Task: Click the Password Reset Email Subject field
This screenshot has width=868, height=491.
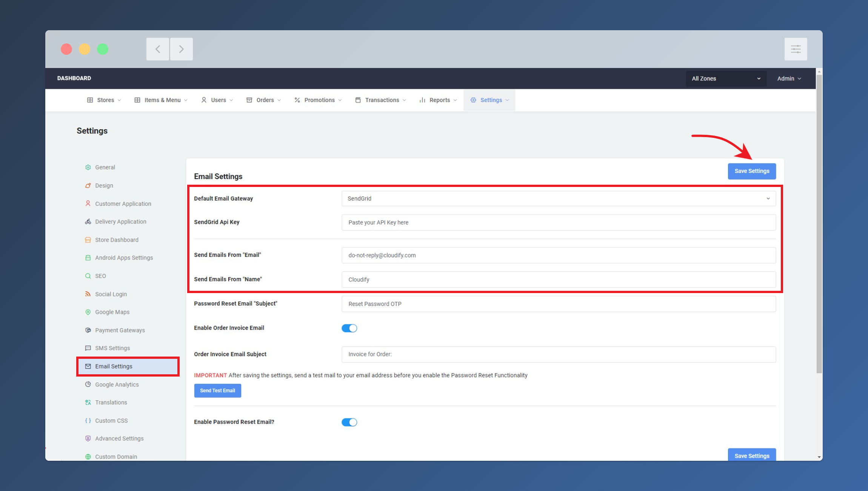Action: click(559, 304)
